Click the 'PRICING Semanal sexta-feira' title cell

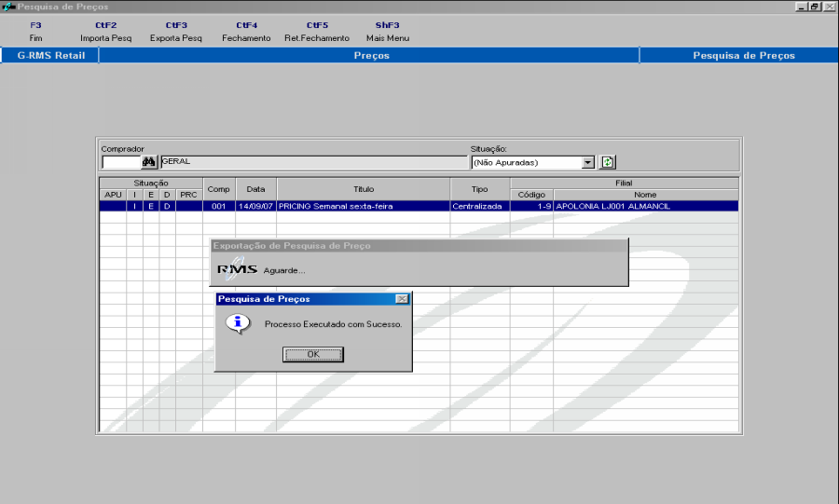364,206
